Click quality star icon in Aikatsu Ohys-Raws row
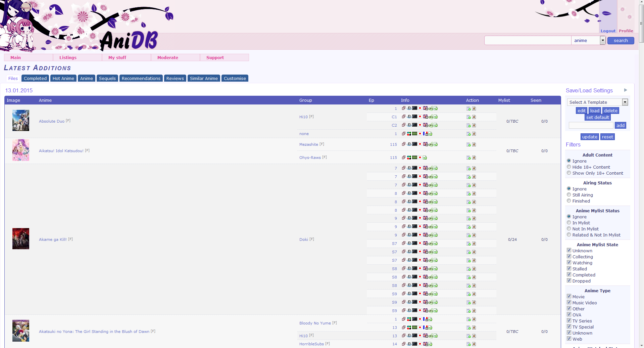The height and width of the screenshot is (348, 644). click(x=425, y=158)
